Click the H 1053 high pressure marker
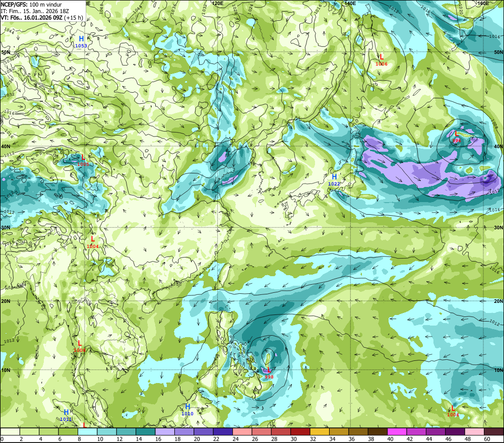 81,42
